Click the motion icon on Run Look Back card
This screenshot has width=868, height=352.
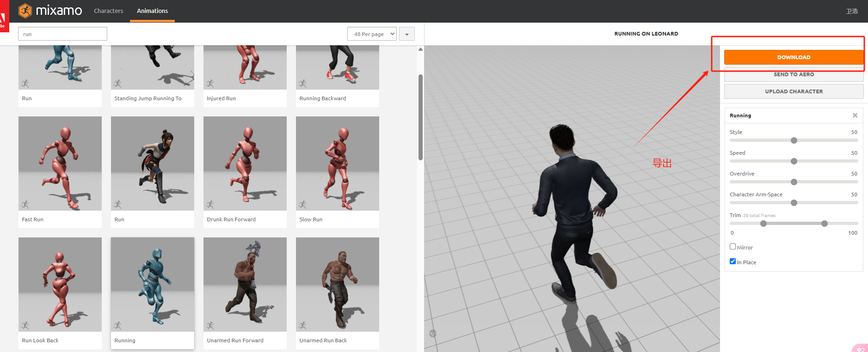[x=25, y=326]
